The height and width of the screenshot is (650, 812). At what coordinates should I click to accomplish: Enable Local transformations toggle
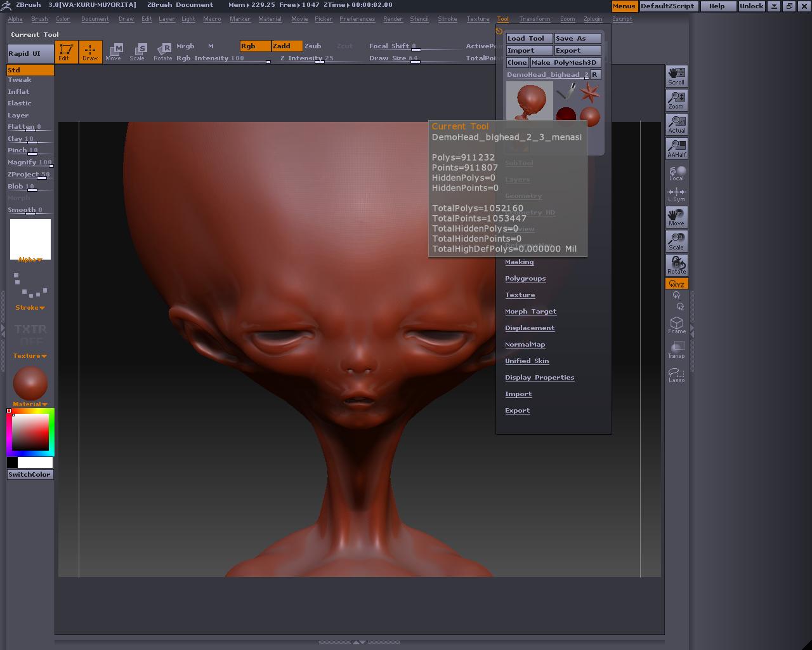676,173
